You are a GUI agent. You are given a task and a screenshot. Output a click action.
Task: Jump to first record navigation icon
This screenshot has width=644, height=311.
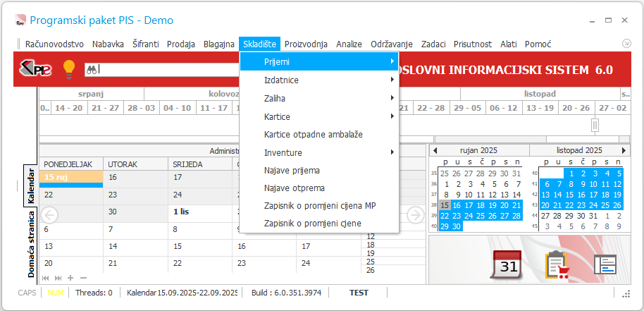(x=45, y=278)
